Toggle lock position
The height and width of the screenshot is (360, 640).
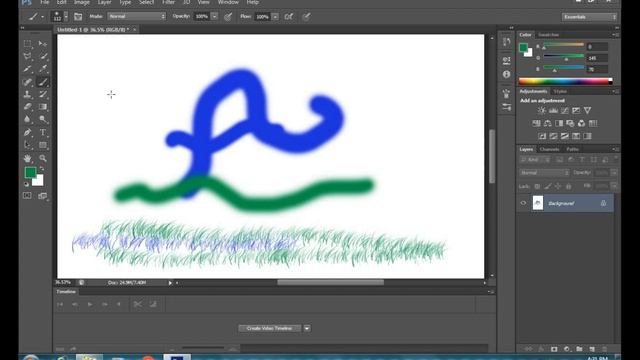point(558,186)
